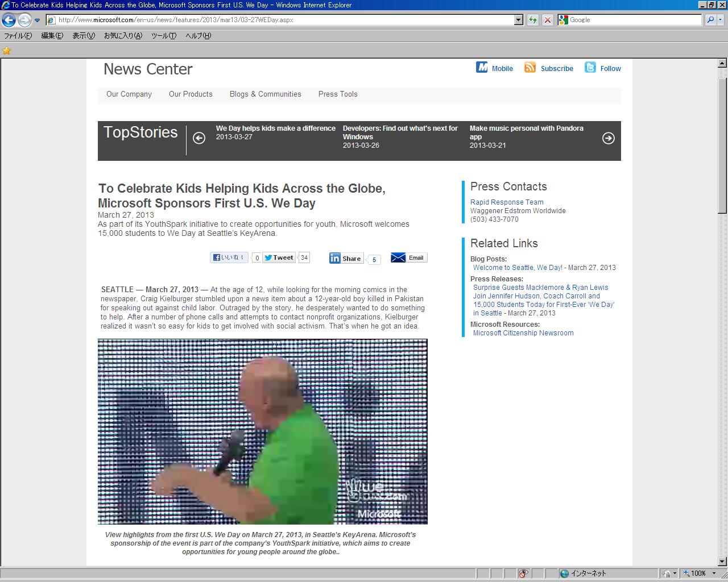
Task: Open 'We Day helps kids make a difference' story
Action: tap(276, 128)
